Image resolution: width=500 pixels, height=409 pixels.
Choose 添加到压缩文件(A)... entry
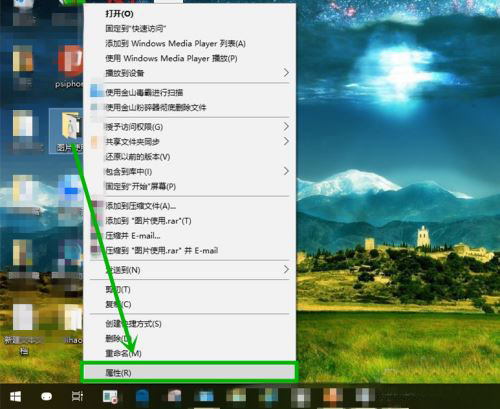pyautogui.click(x=140, y=206)
